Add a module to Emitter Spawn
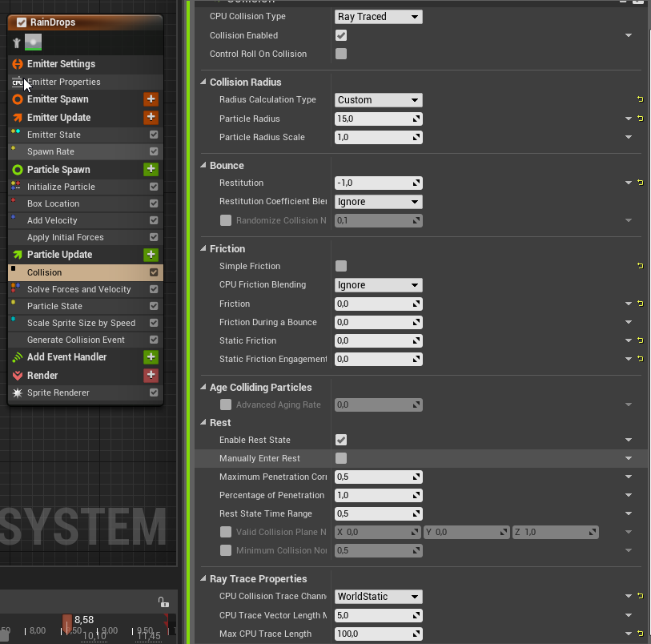This screenshot has width=651, height=644. click(151, 99)
